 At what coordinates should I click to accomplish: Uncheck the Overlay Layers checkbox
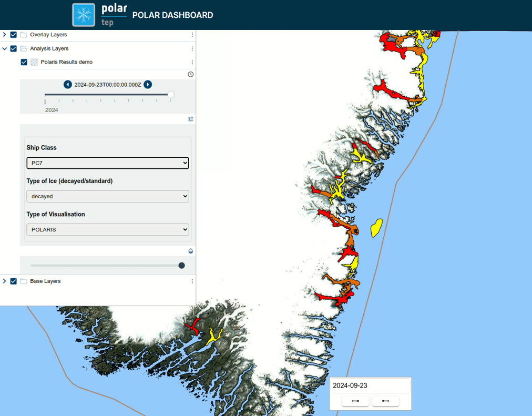[x=14, y=35]
